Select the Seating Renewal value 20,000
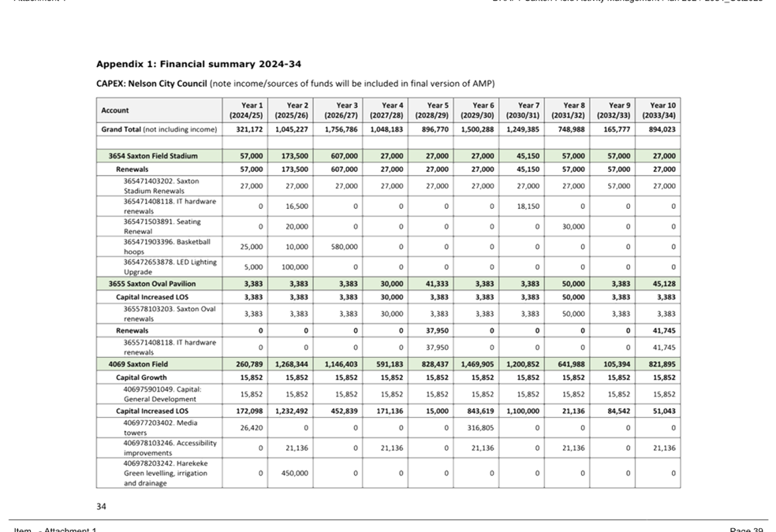Screen dimensions: 776x532 297,226
